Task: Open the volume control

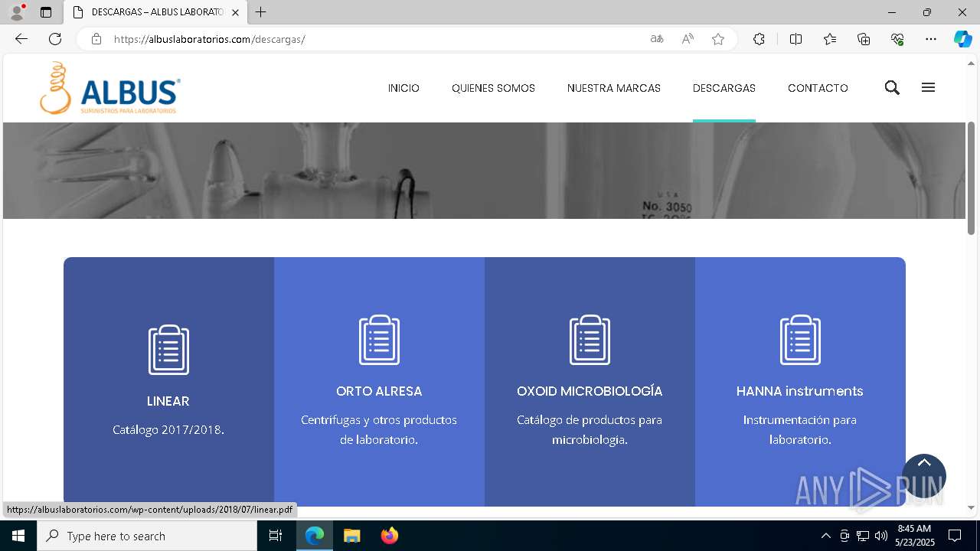Action: pyautogui.click(x=880, y=536)
